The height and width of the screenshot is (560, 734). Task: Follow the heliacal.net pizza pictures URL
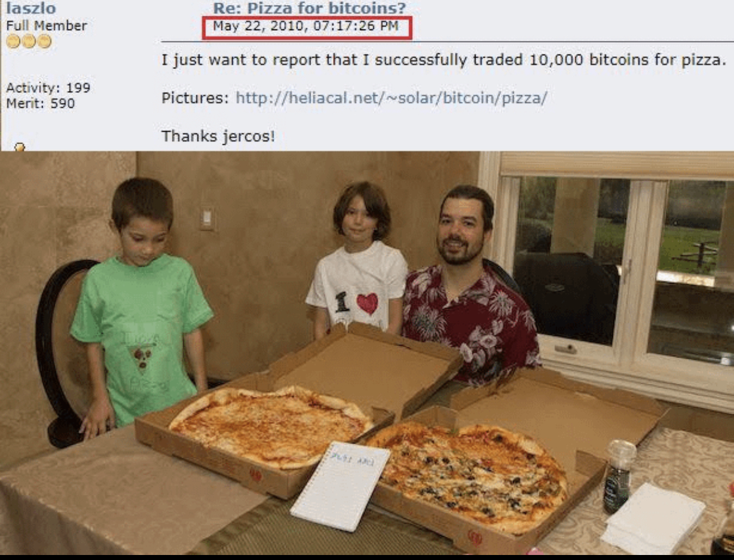(391, 98)
